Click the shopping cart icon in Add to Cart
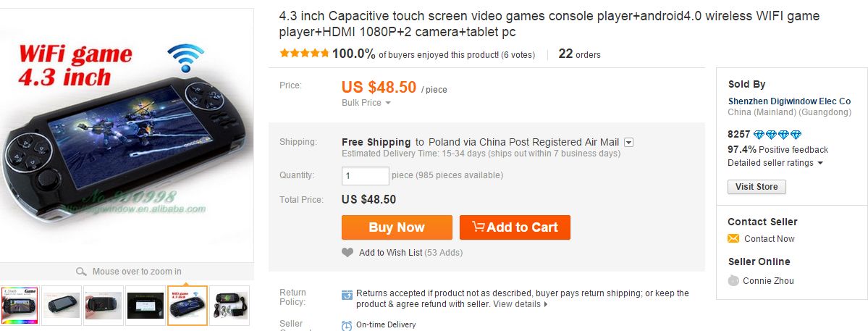This screenshot has height=331, width=868. [478, 227]
